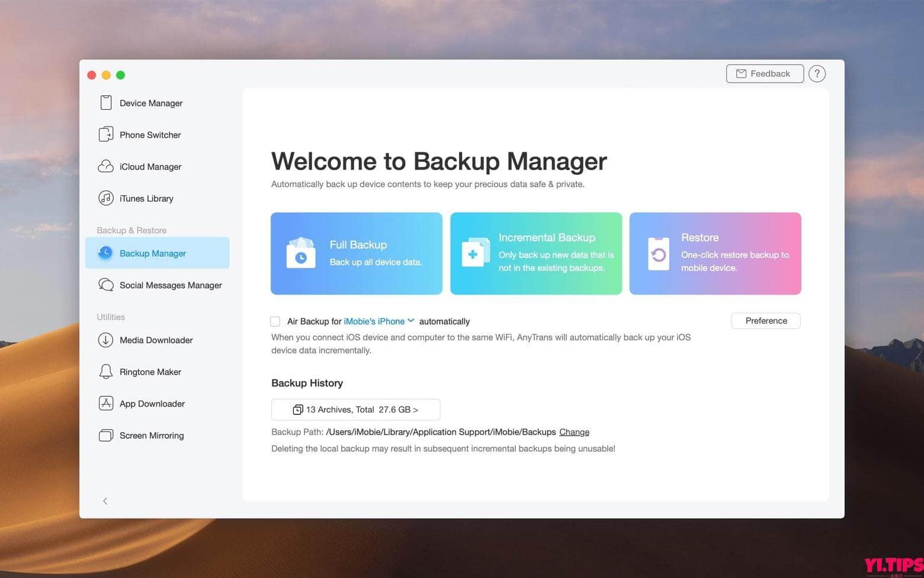The image size is (924, 578).
Task: Click the Device Manager phone icon
Action: (x=105, y=103)
